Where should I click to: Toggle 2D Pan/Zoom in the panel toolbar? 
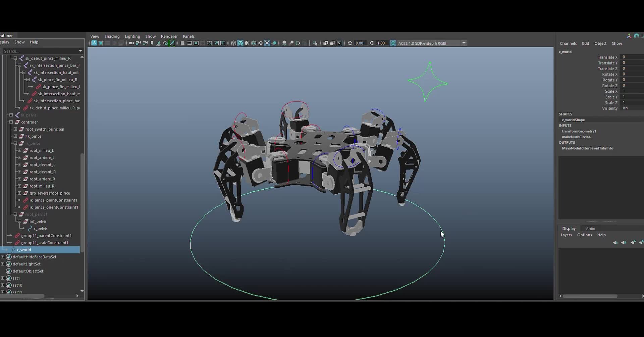click(339, 43)
